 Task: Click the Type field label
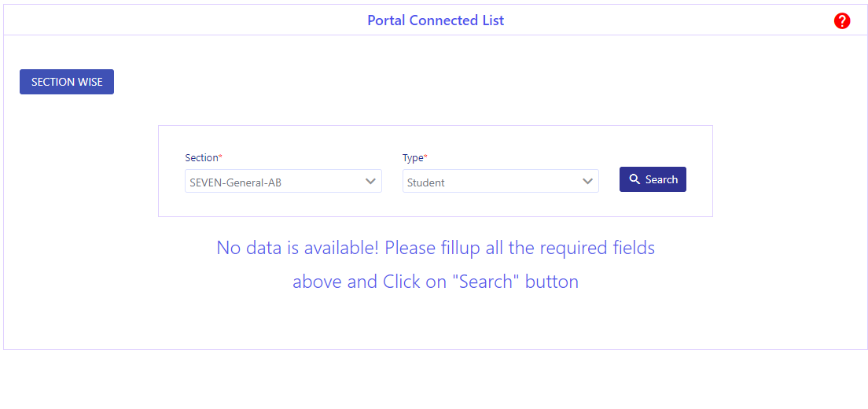(413, 158)
